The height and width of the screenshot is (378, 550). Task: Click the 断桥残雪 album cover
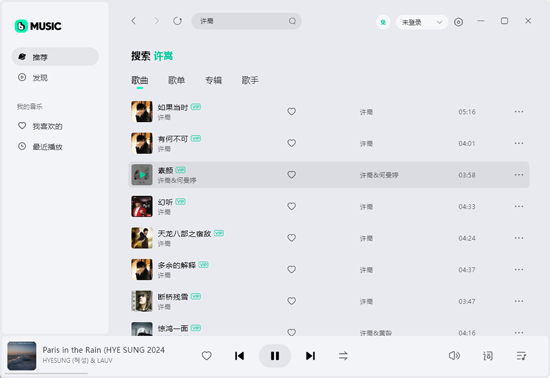[x=142, y=301]
